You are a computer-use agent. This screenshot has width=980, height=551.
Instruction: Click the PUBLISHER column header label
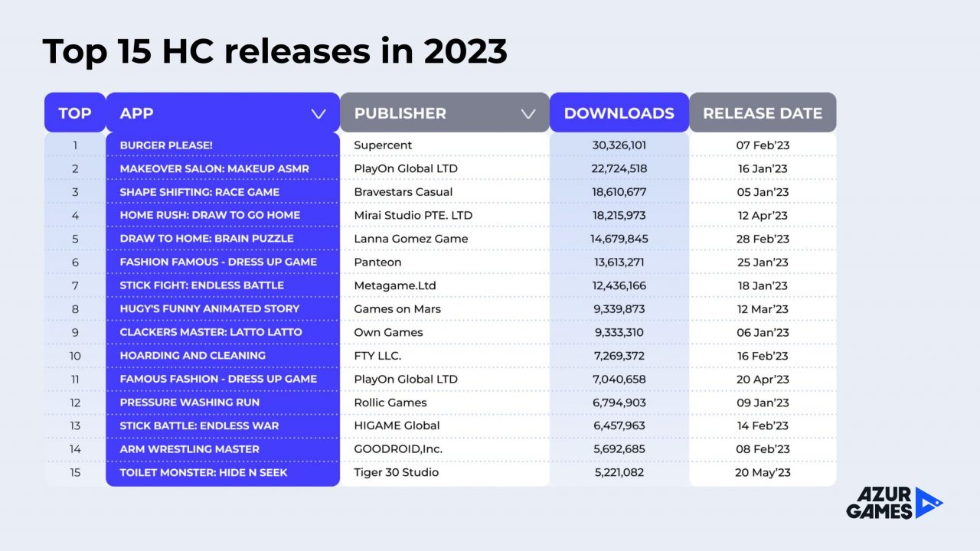tap(400, 113)
